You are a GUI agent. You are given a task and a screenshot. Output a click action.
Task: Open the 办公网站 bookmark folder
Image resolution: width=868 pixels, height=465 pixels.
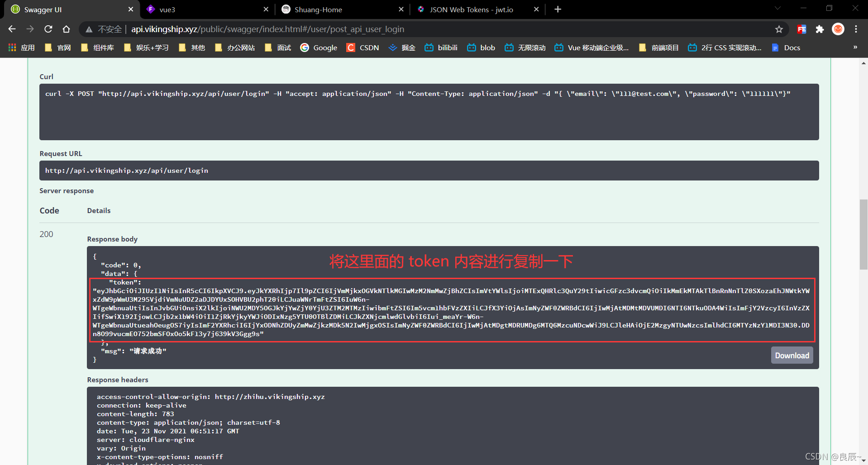click(235, 47)
